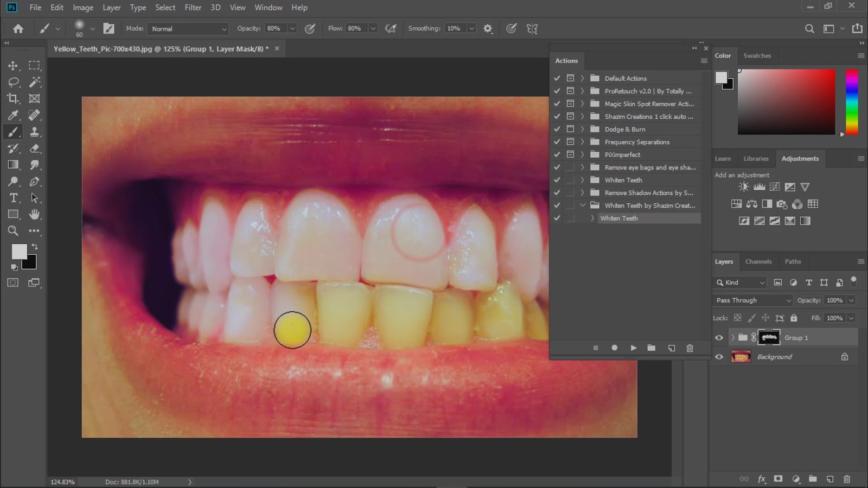Click the Play selection button in Actions

point(633,348)
